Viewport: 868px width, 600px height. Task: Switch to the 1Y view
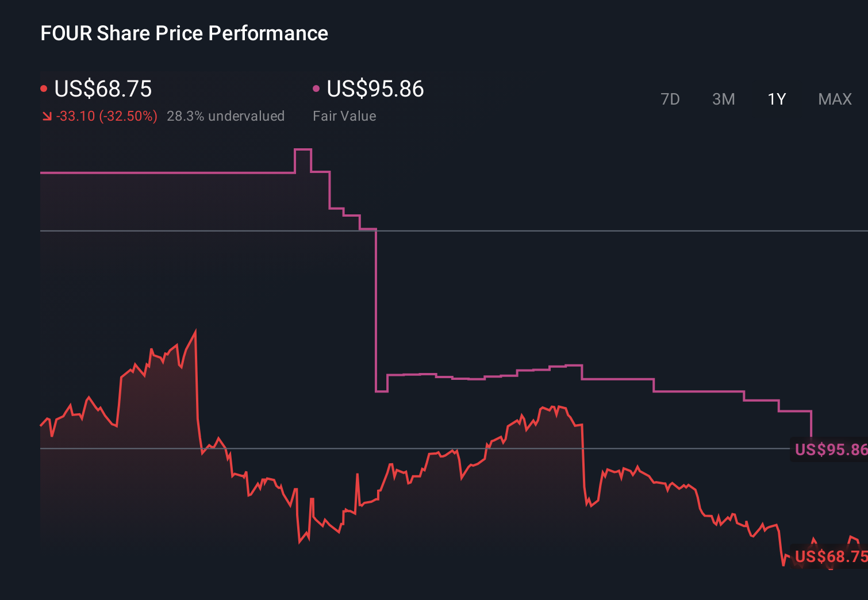tap(776, 99)
